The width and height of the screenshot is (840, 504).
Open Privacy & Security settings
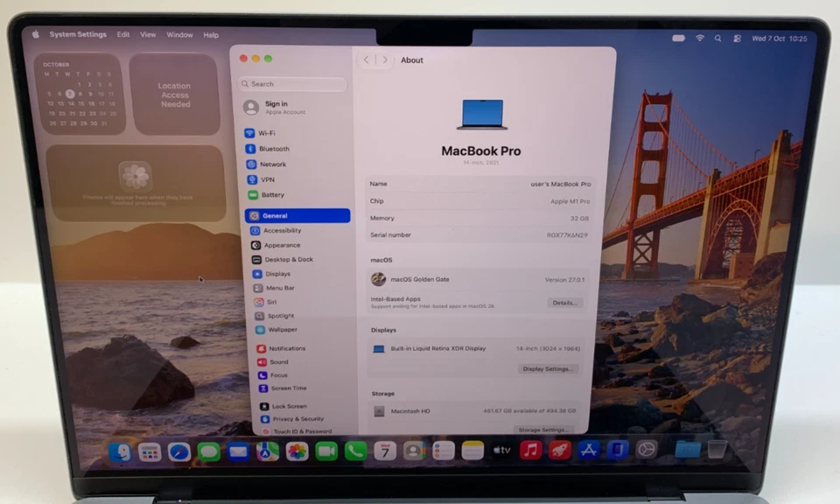pyautogui.click(x=292, y=419)
